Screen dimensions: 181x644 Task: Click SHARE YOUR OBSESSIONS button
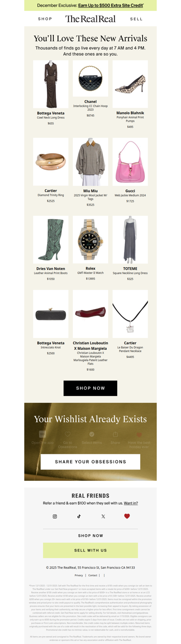click(x=90, y=462)
